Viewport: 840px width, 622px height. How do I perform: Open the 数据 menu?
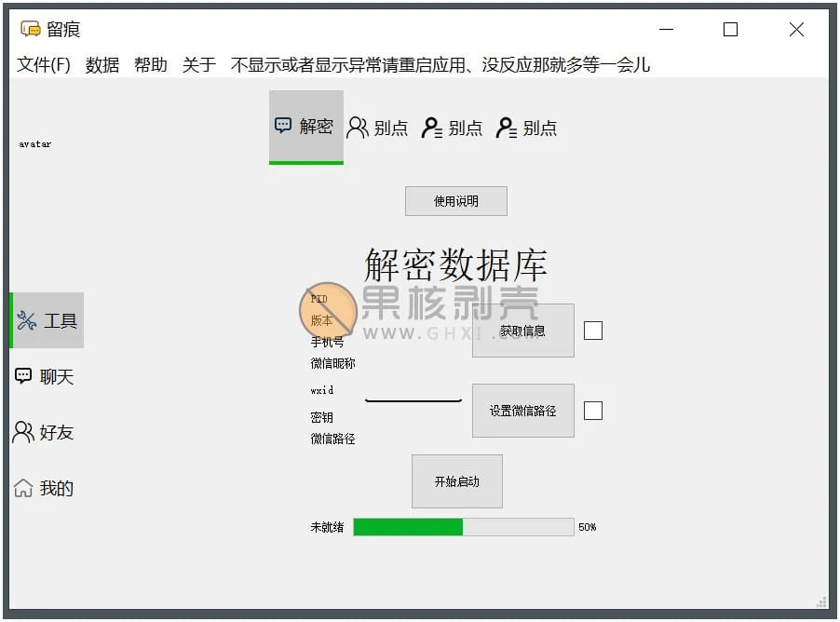[104, 65]
